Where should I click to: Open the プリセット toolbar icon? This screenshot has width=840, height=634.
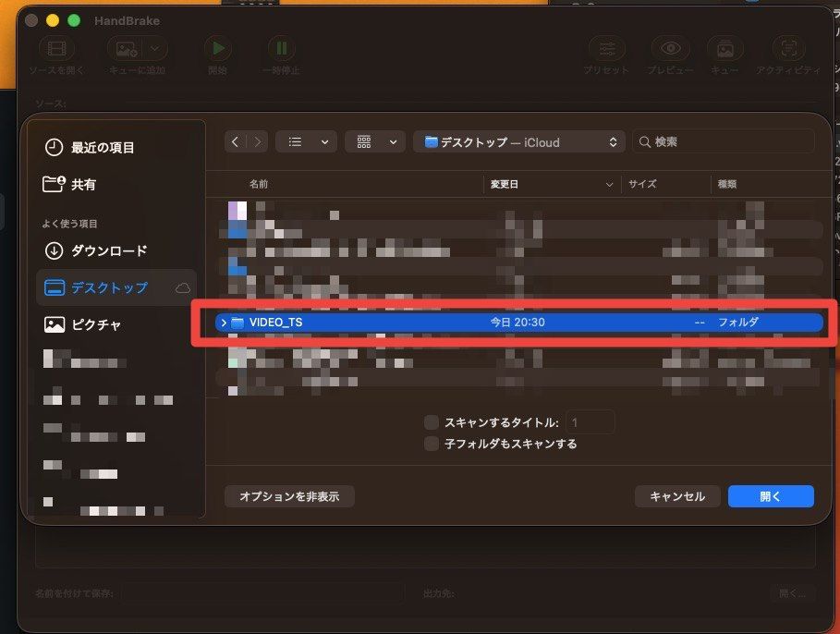(606, 49)
